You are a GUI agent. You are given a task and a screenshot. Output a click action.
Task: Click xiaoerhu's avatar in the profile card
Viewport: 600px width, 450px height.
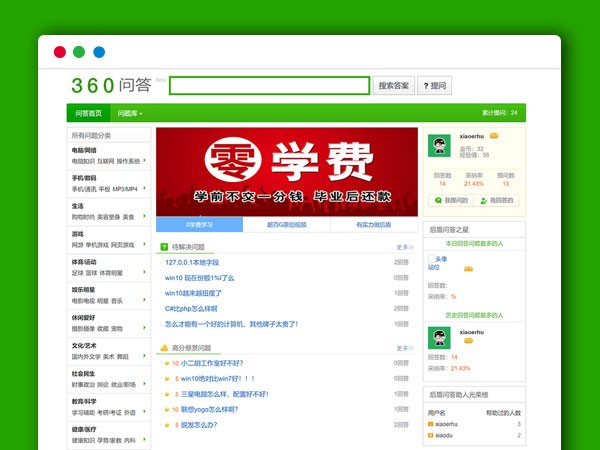pos(438,145)
